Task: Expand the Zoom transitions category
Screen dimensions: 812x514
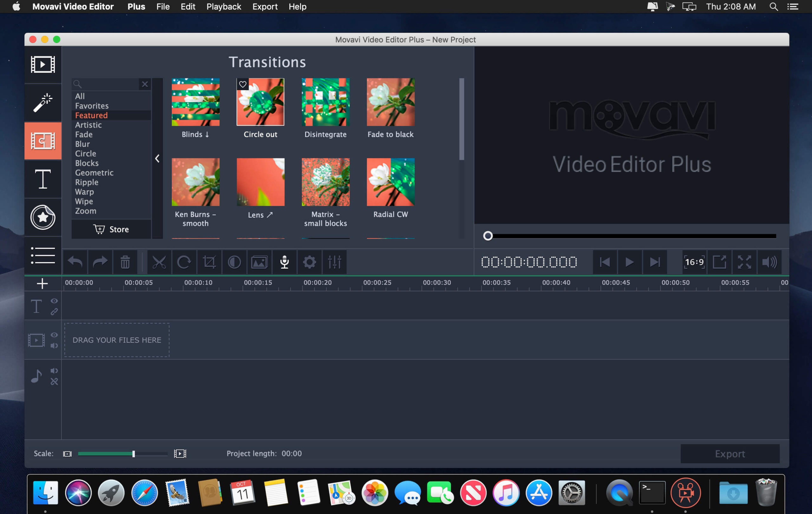Action: [86, 210]
